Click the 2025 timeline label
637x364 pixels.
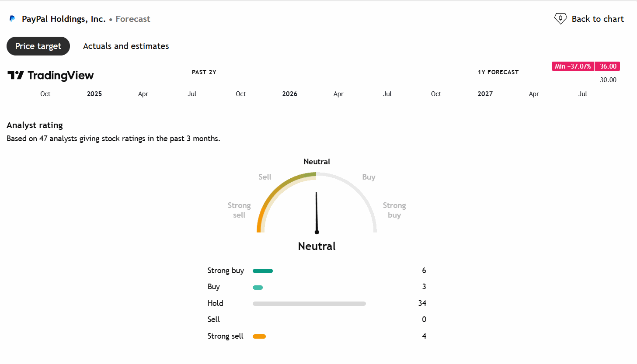(94, 94)
